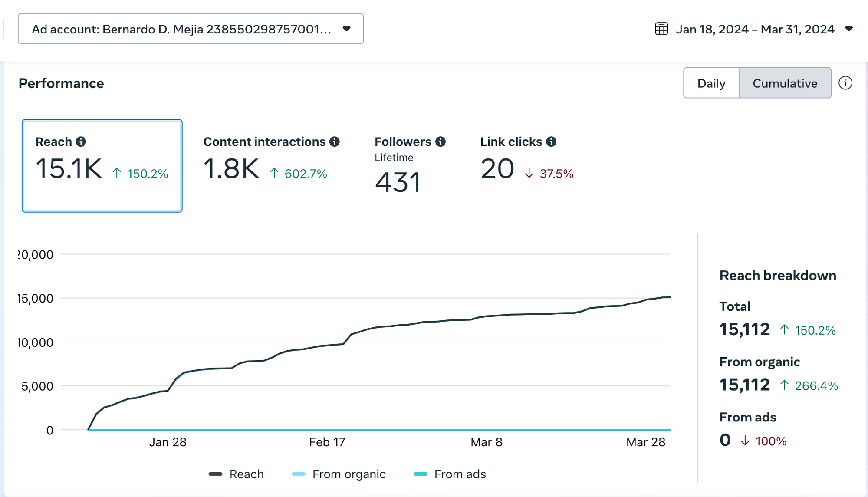Click the dark Reach legend color swatch
Viewport: 868px width, 497px height.
click(215, 474)
